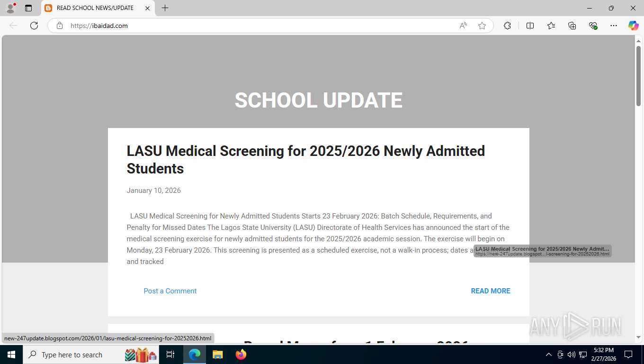Open the browser profile icon
Screen dimensions: 644x364
10,8
